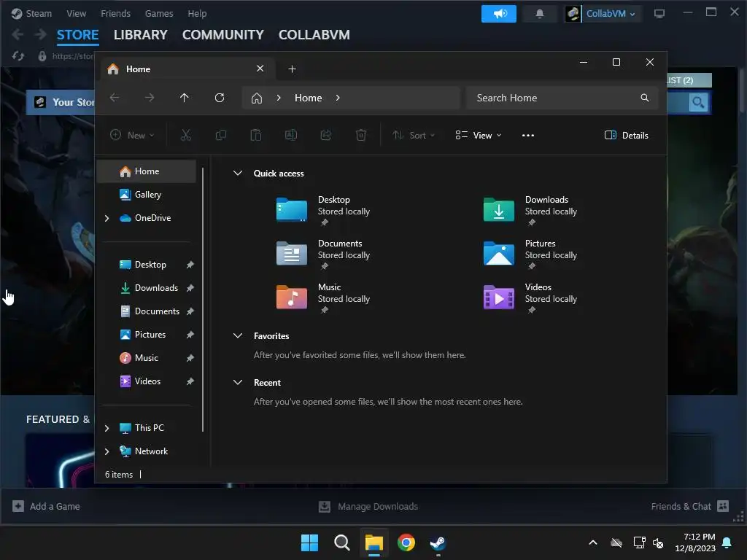Screen dimensions: 747x560
Task: Open Manage Downloads in Steam
Action: pos(368,506)
